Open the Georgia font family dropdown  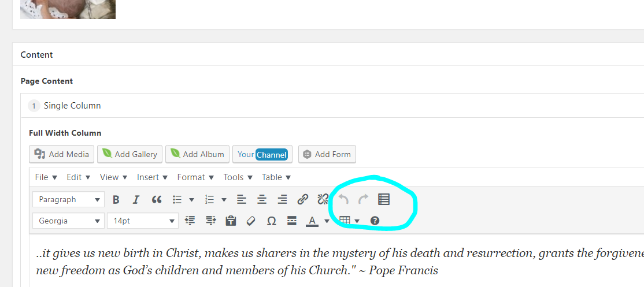[x=68, y=221]
